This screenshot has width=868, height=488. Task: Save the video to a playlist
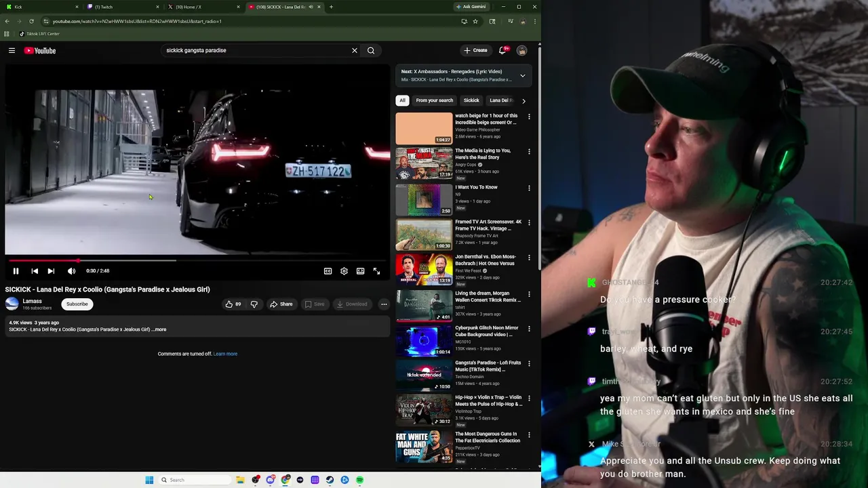point(315,304)
